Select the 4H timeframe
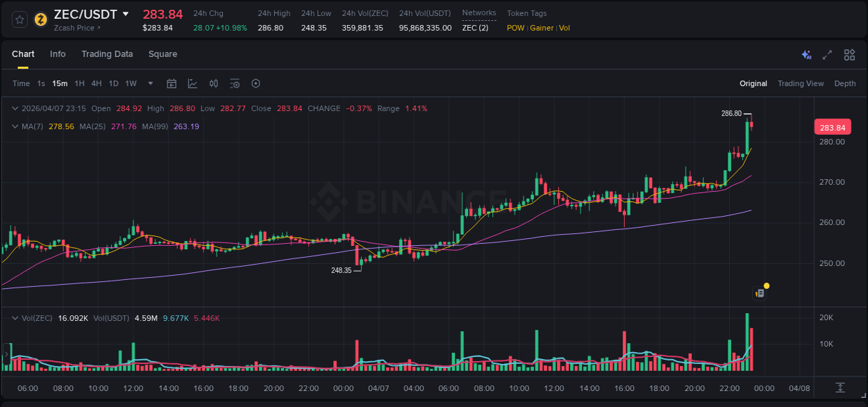The height and width of the screenshot is (407, 868). point(97,83)
